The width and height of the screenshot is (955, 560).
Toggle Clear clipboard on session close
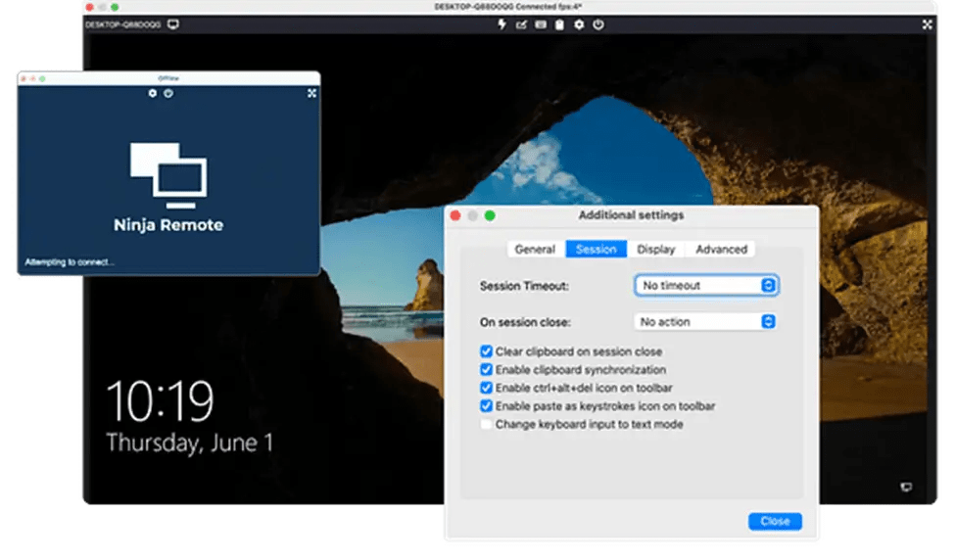coord(486,351)
